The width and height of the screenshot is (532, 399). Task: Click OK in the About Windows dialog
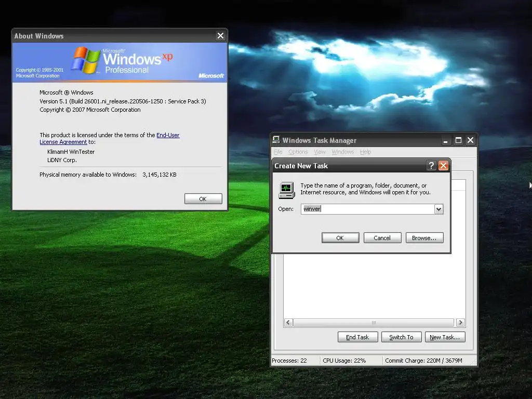point(203,199)
